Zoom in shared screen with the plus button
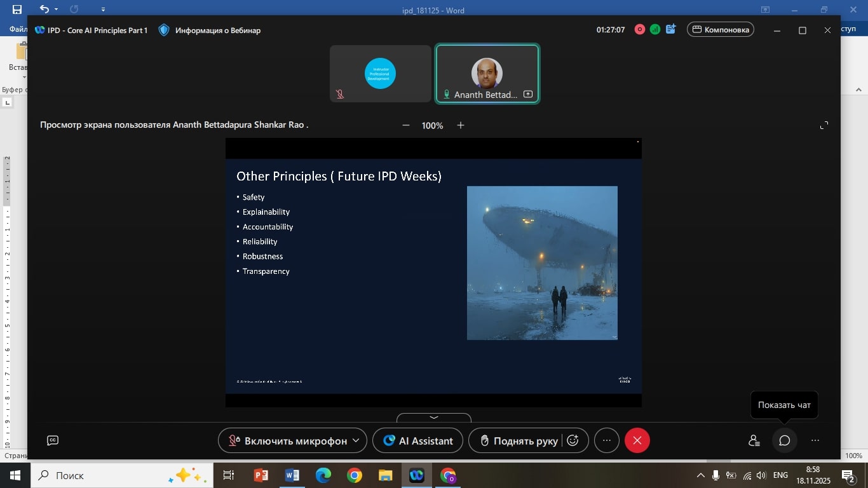The width and height of the screenshot is (868, 488). click(461, 125)
